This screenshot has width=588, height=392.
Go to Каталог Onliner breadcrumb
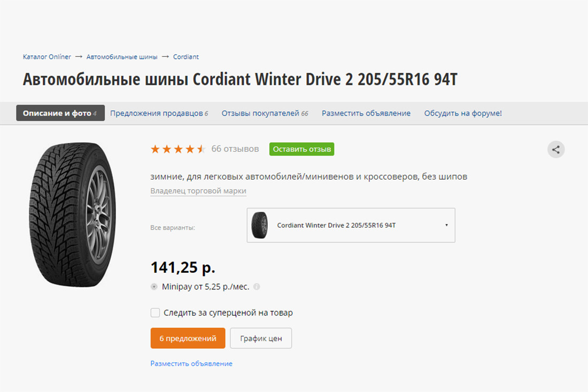47,57
